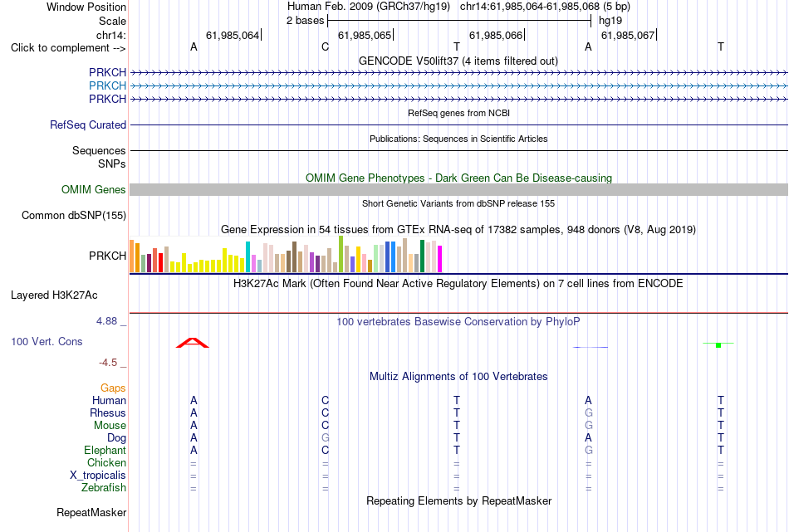Open the 100 Vert. Cons track label
Image resolution: width=789 pixels, height=532 pixels.
[x=47, y=341]
